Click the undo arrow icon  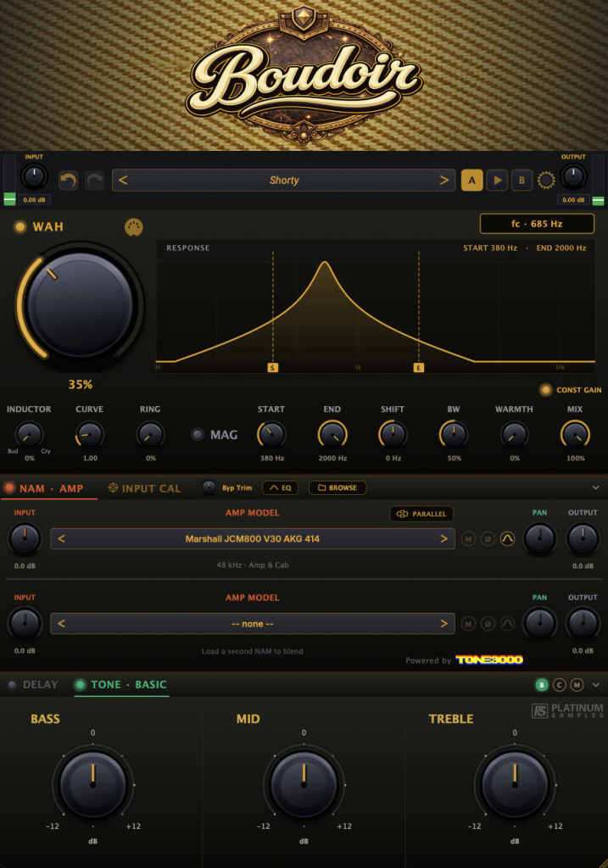click(68, 181)
